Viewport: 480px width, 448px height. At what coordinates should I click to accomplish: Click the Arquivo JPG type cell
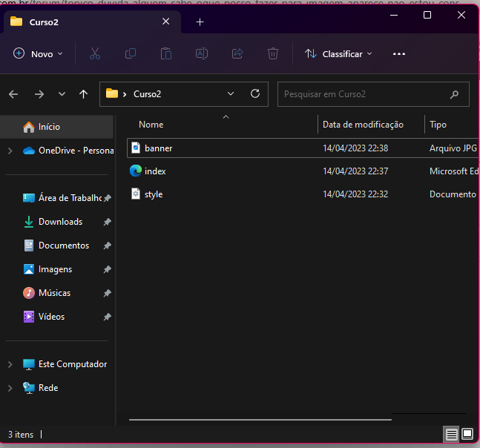click(x=453, y=148)
